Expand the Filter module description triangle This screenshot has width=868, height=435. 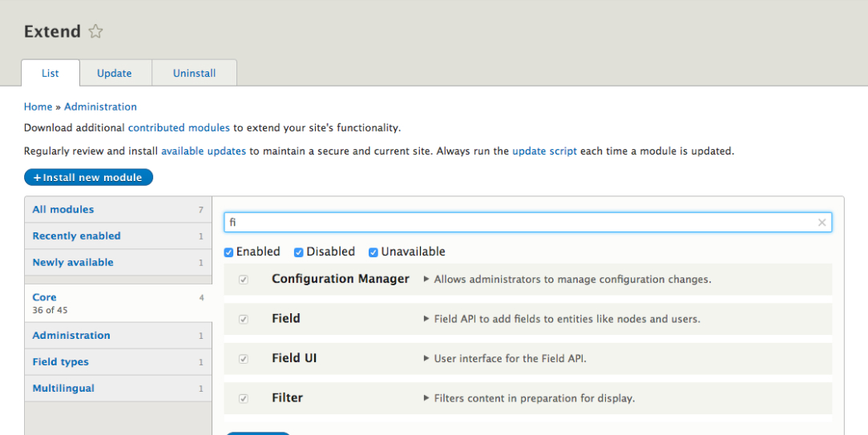click(x=426, y=398)
